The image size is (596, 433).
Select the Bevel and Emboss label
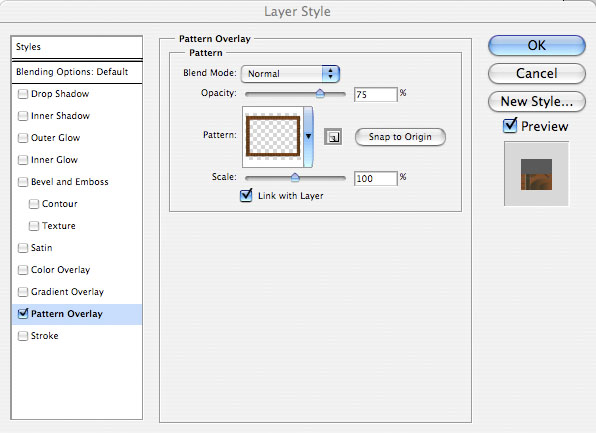(70, 182)
